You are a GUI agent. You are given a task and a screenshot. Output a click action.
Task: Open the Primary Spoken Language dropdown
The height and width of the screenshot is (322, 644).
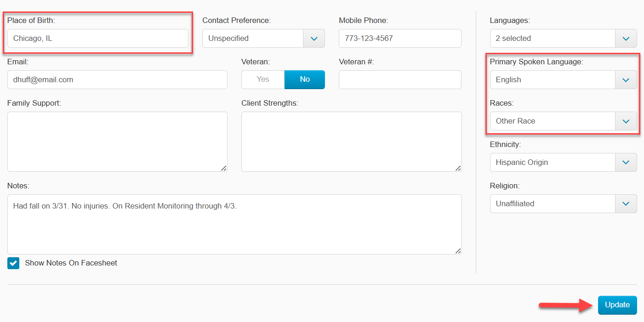click(x=563, y=80)
